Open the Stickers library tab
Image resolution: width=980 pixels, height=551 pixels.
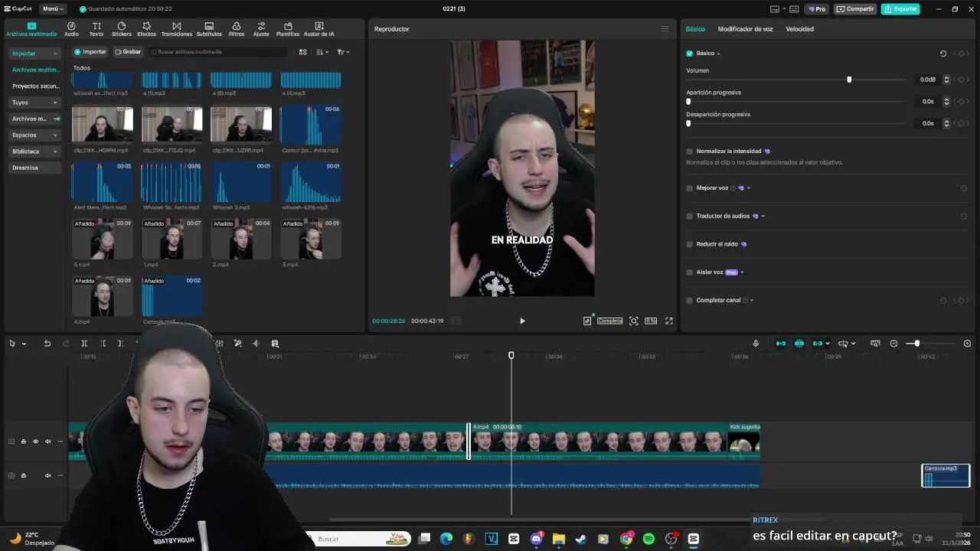tap(122, 29)
